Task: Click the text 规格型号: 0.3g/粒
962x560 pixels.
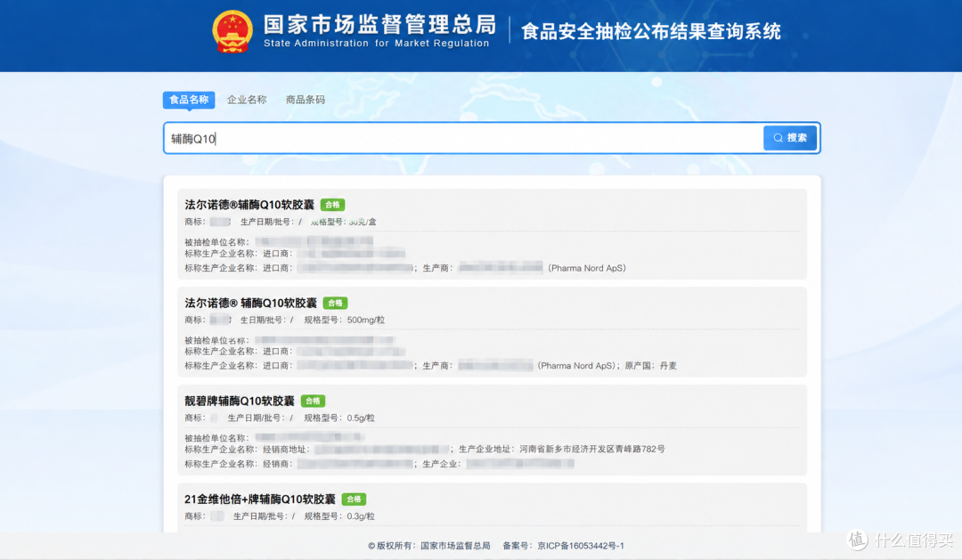Action: (339, 515)
